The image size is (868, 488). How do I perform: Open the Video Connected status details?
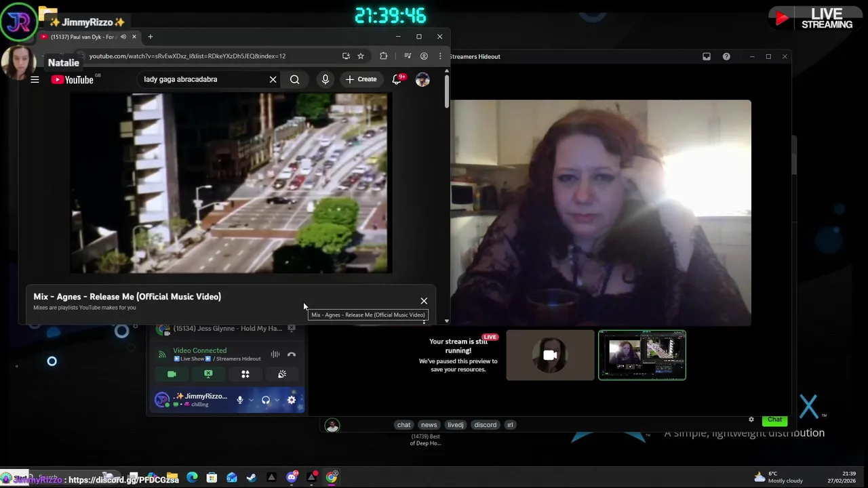click(x=199, y=350)
